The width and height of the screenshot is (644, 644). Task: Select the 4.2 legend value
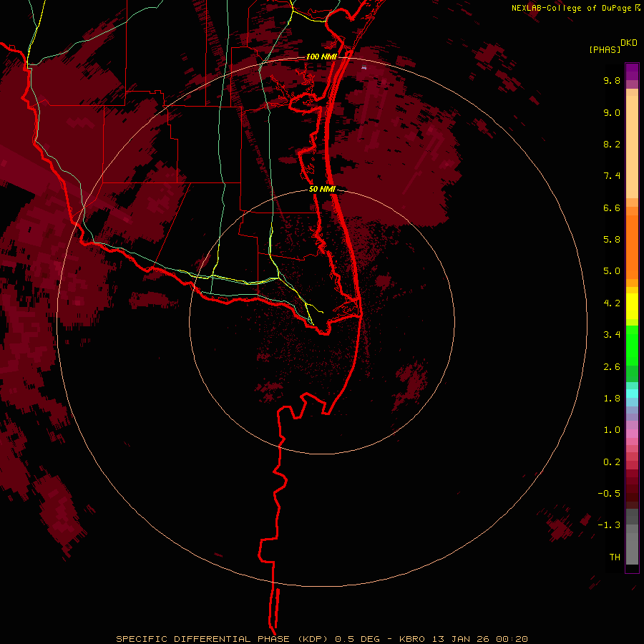[612, 303]
